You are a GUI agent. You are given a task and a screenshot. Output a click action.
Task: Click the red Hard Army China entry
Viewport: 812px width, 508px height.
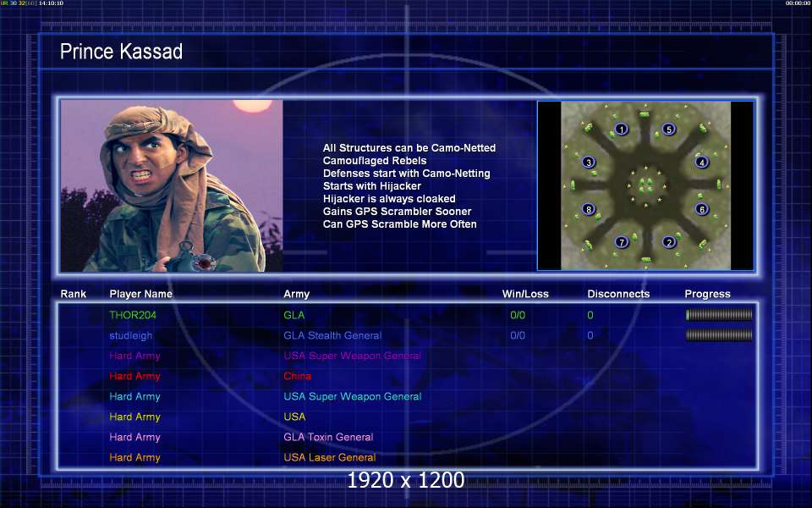[x=297, y=376]
